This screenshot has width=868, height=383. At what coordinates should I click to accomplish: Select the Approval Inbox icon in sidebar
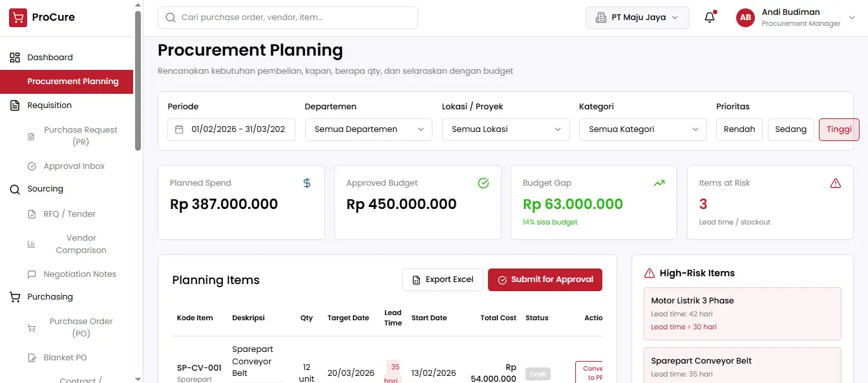(31, 166)
